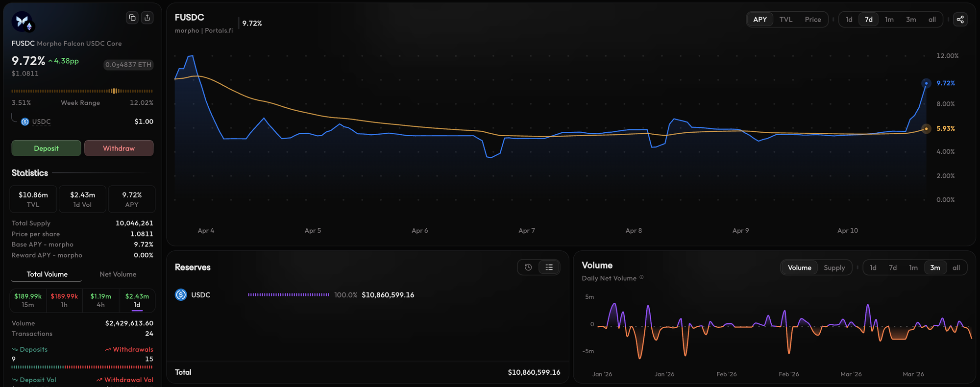Click the 9.72% APY statistic card
Viewport: 980px width, 387px height.
tap(132, 199)
